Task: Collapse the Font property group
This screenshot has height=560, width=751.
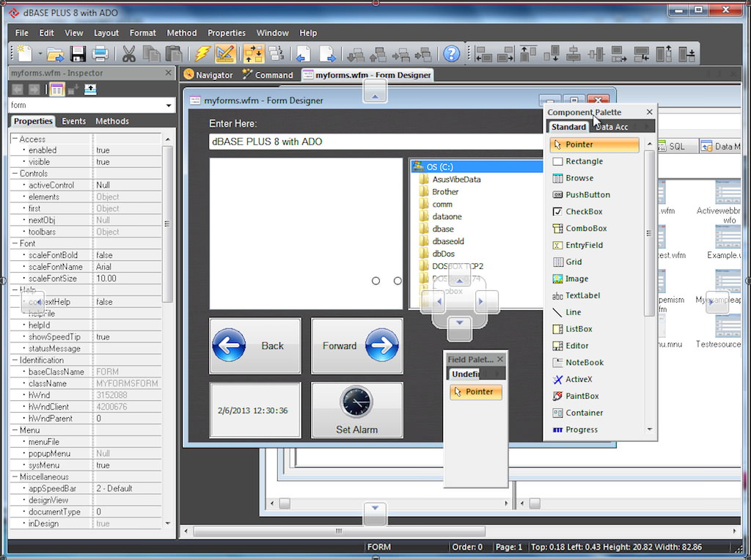Action: pos(15,243)
